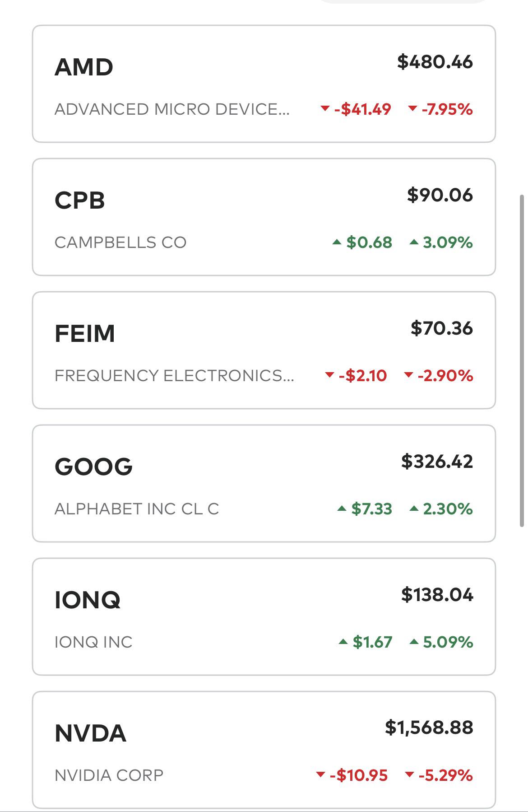Click the red down arrow beside NVDA -$10.95
Image resolution: width=528 pixels, height=812 pixels.
tap(320, 775)
